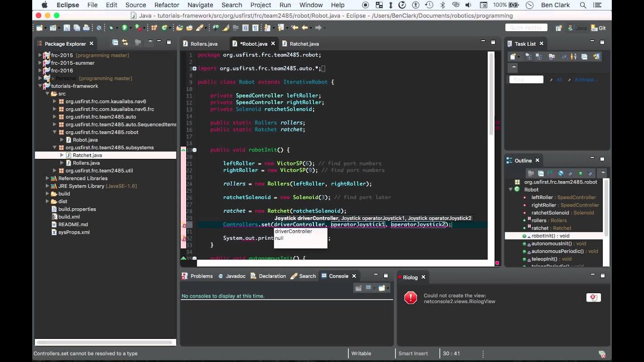Image resolution: width=644 pixels, height=362 pixels.
Task: Open the Source menu
Action: pos(136,5)
